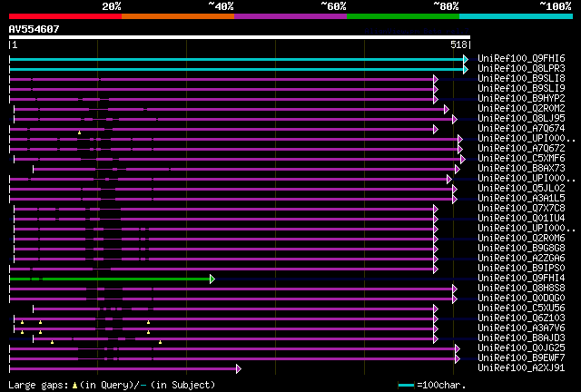Click the cyan arrowhead ending the Q8LPR3 alignment
This screenshot has width=581, height=392.
coord(466,69)
